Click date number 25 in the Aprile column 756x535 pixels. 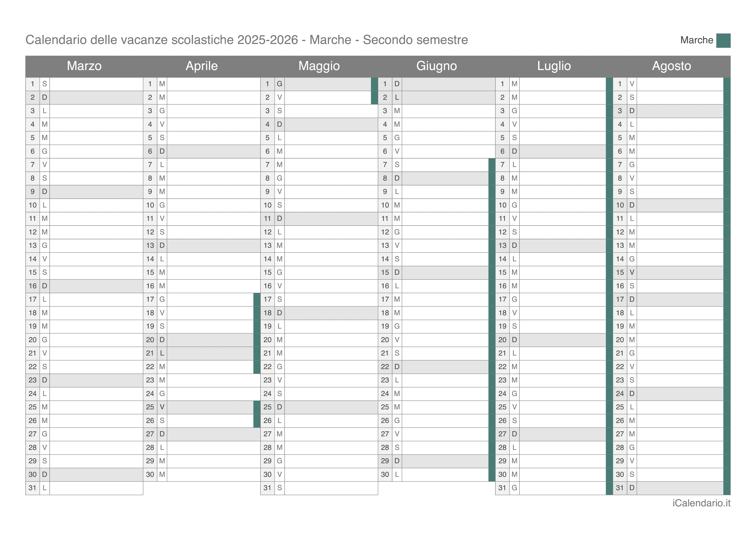pyautogui.click(x=150, y=407)
